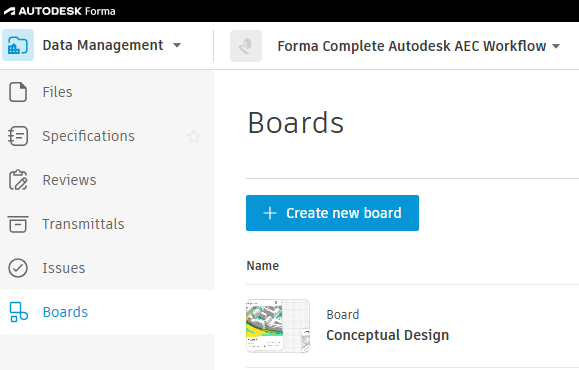Click the Boards page heading
The image size is (579, 370).
point(295,123)
